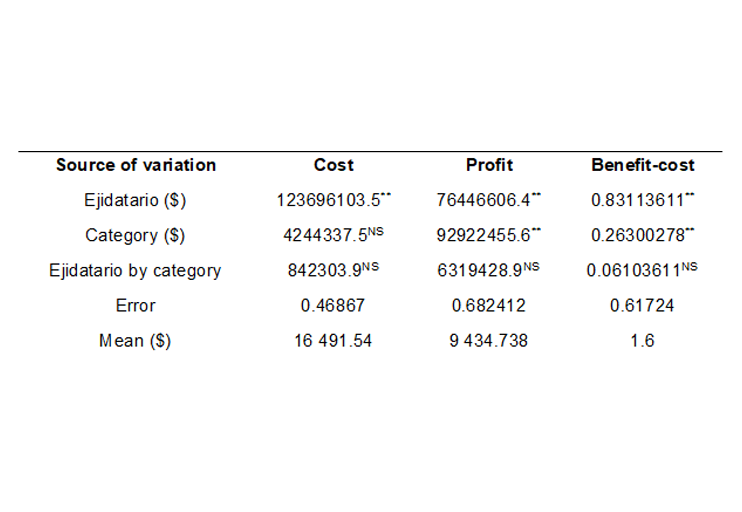The width and height of the screenshot is (742, 512).
Task: Select the 'Cost' column header
Action: (x=334, y=165)
